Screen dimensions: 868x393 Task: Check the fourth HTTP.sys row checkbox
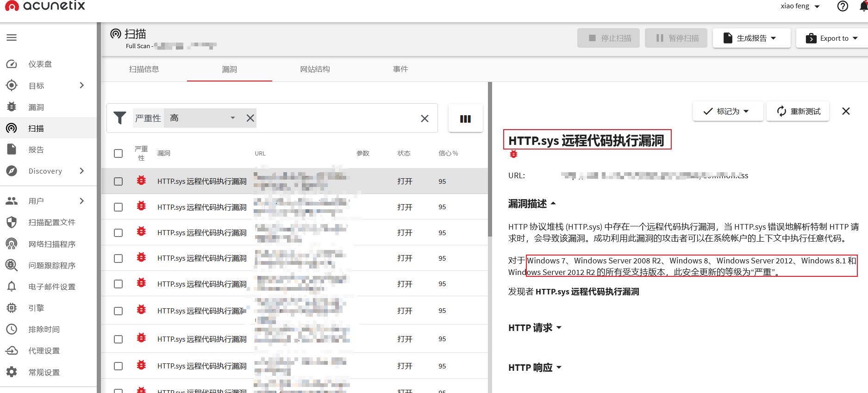coord(119,258)
